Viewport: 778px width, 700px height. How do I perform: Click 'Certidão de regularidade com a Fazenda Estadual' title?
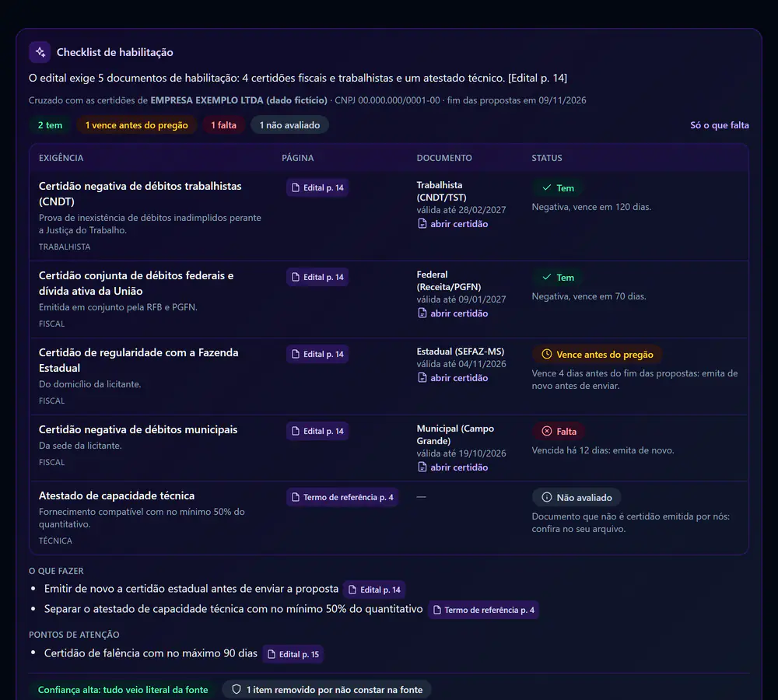click(x=138, y=359)
